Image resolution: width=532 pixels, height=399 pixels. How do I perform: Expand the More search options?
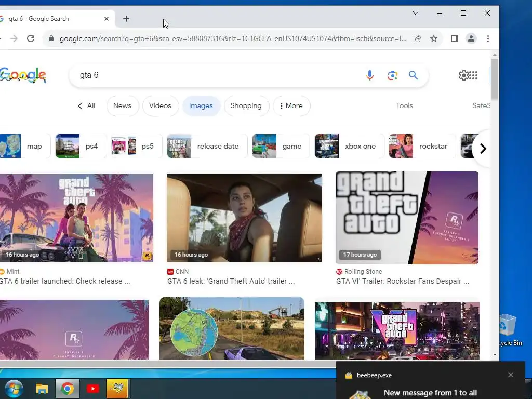pos(291,105)
